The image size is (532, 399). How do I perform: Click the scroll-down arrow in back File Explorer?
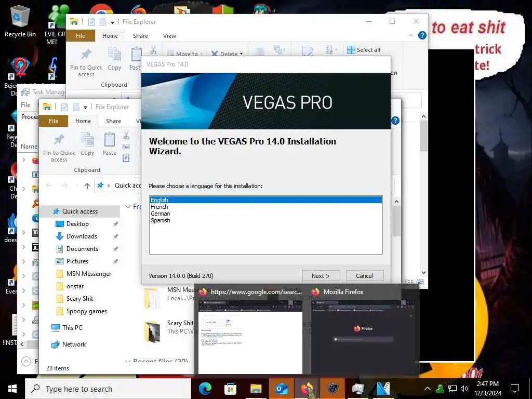[423, 273]
